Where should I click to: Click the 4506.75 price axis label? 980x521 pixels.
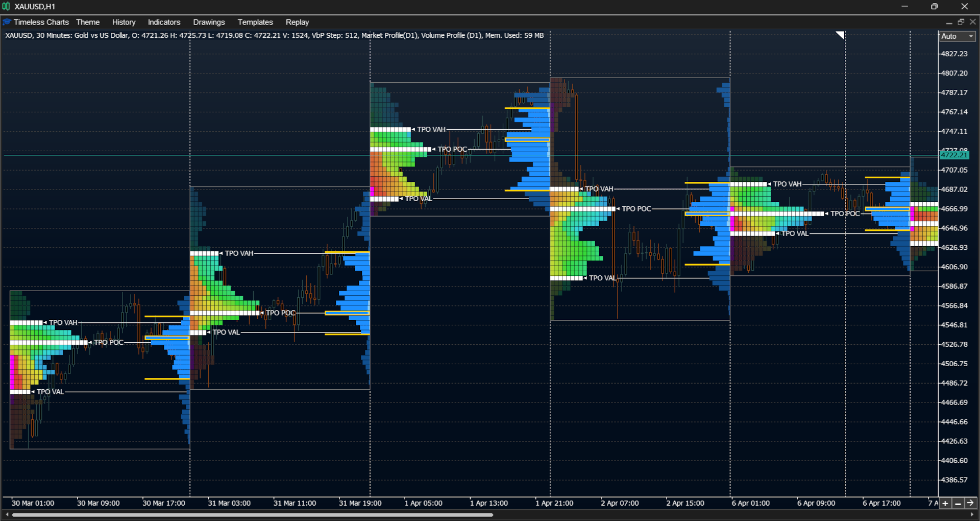(x=954, y=364)
